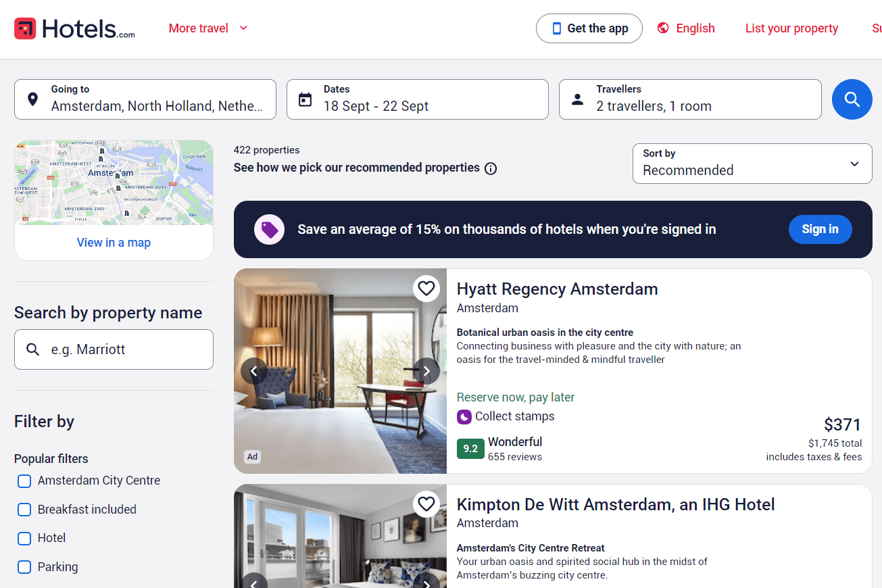Open recommended properties info icon
Screen dimensions: 882x588
click(491, 168)
